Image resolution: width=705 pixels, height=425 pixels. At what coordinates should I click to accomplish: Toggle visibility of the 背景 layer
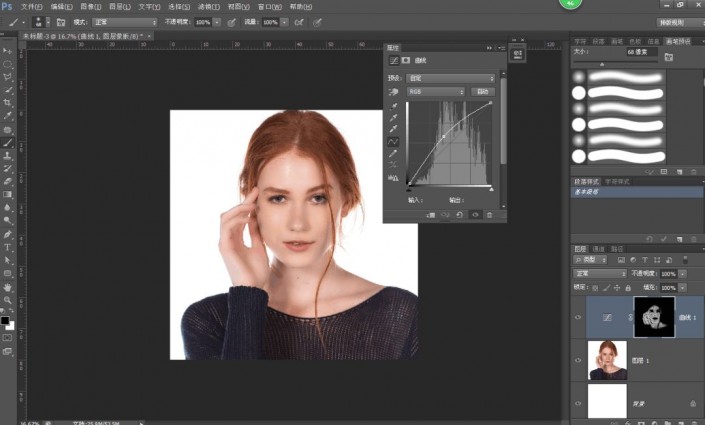(x=578, y=402)
